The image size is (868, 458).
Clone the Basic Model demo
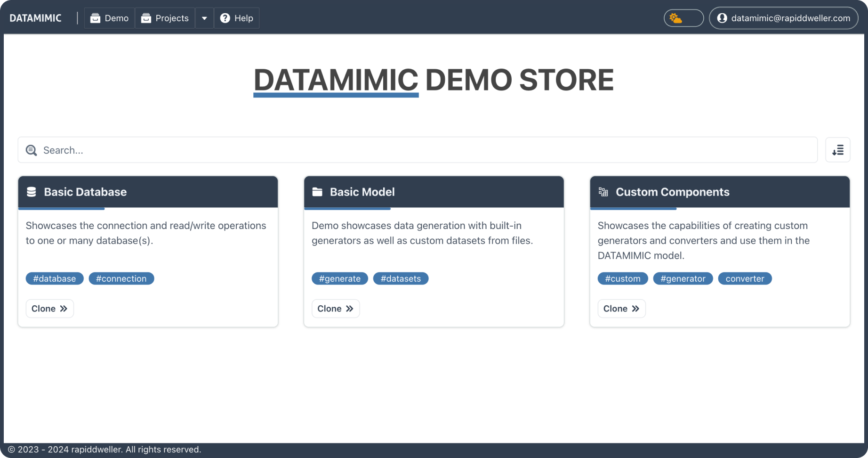(335, 309)
